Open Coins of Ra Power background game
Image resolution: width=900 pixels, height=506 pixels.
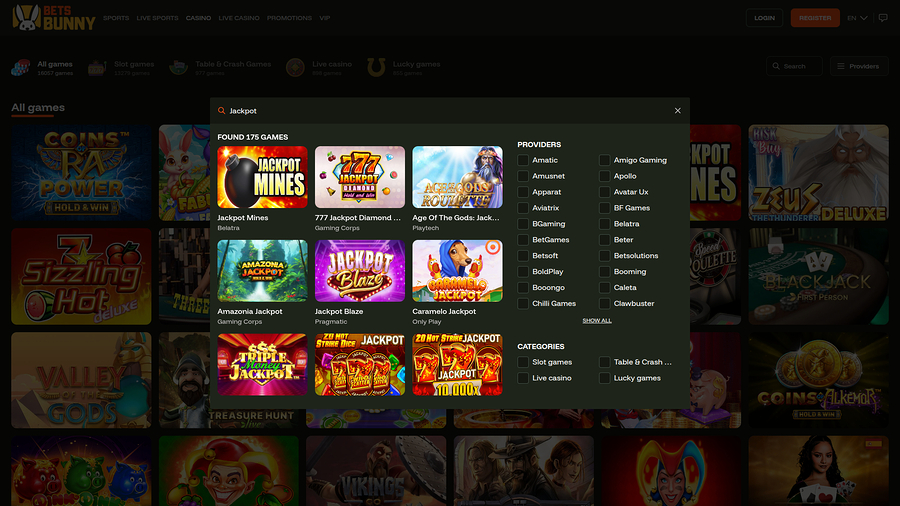(82, 173)
